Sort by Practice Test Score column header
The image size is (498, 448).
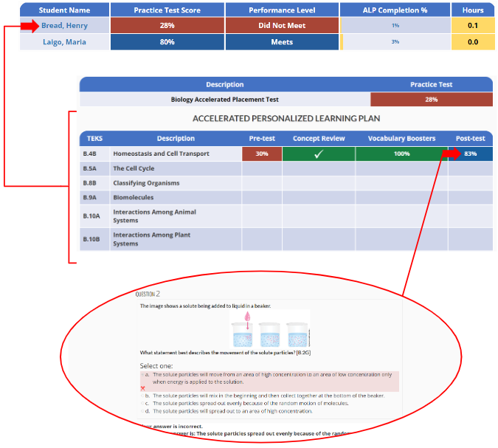click(167, 10)
